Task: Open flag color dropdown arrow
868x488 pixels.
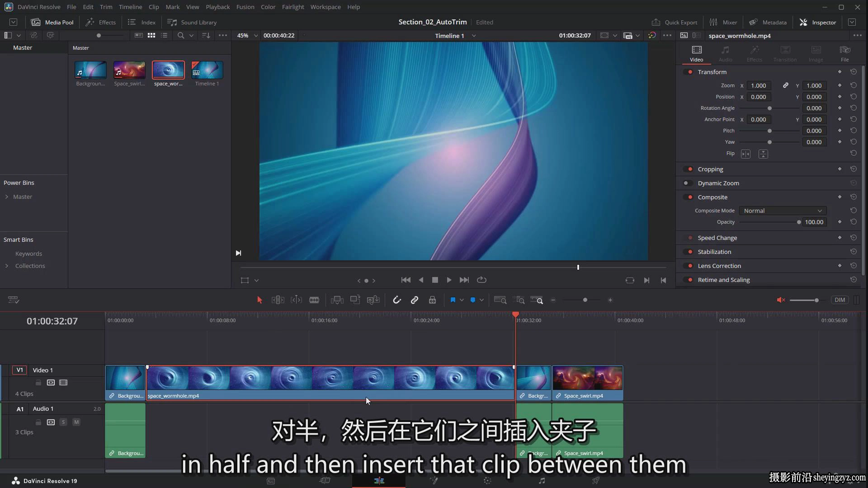Action: 462,300
